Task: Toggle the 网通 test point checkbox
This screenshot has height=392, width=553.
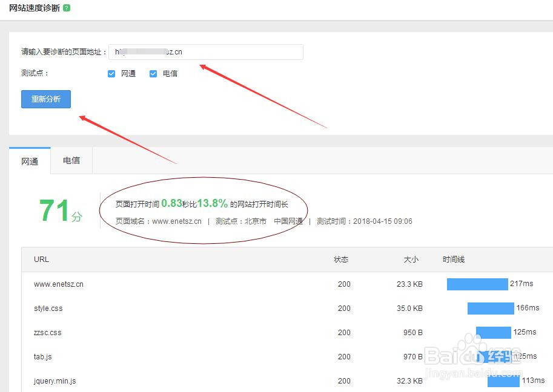Action: tap(111, 74)
